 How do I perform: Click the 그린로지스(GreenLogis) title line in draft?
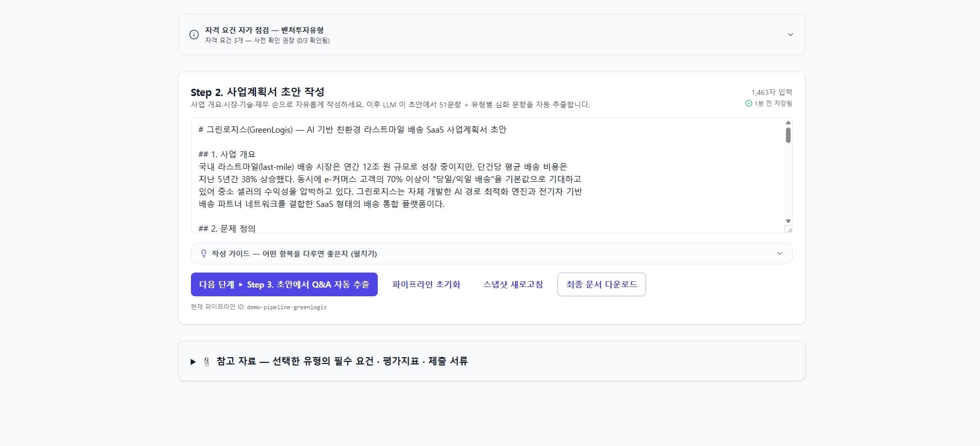coord(352,130)
